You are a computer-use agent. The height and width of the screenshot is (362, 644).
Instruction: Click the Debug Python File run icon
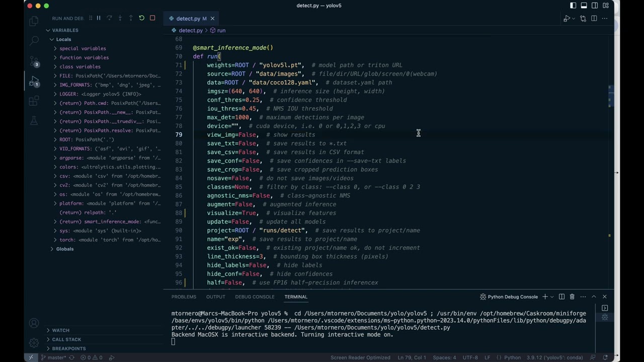[567, 19]
